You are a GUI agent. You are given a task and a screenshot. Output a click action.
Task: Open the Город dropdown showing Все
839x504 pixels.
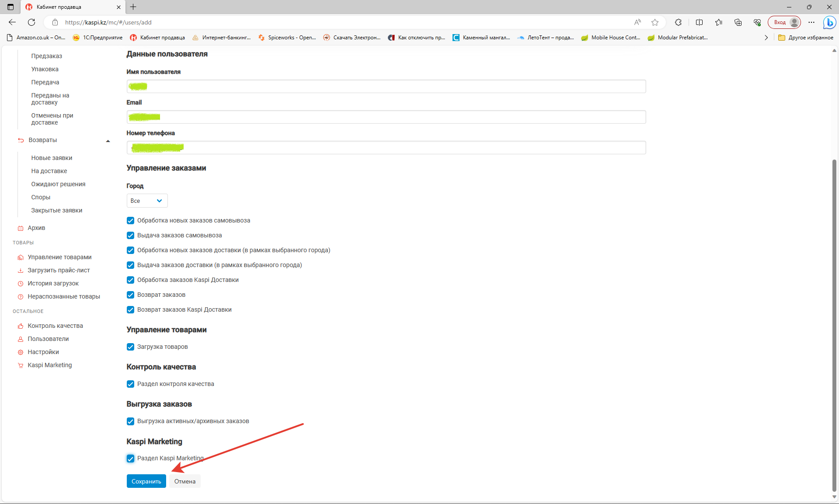pos(147,201)
